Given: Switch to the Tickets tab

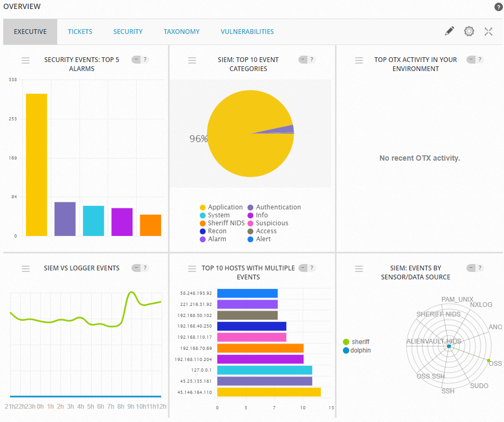Looking at the screenshot, I should 80,32.
